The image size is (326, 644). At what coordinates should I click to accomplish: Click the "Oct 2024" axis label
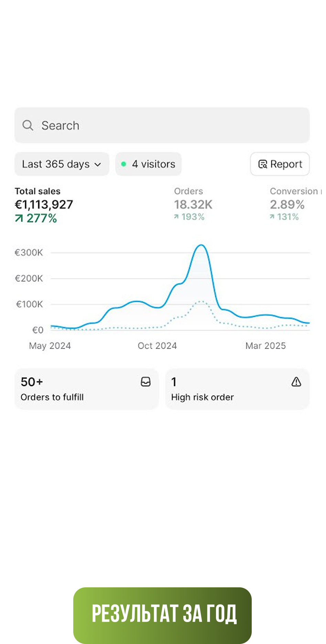157,346
